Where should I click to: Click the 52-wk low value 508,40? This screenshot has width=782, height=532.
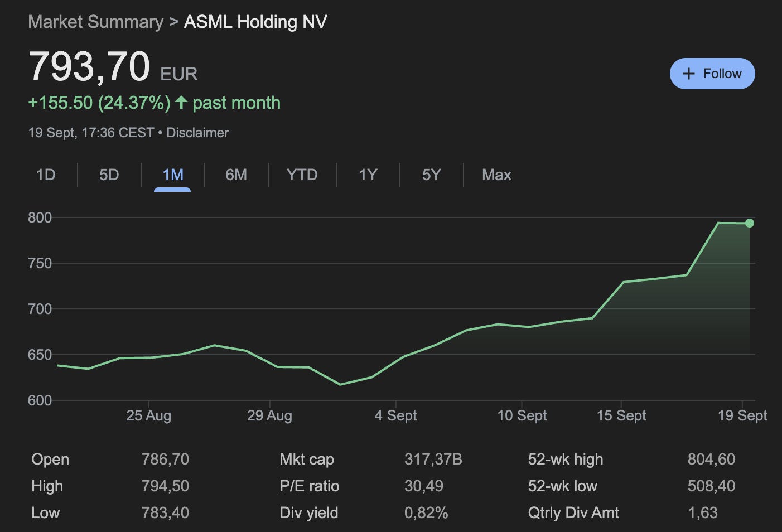point(711,486)
